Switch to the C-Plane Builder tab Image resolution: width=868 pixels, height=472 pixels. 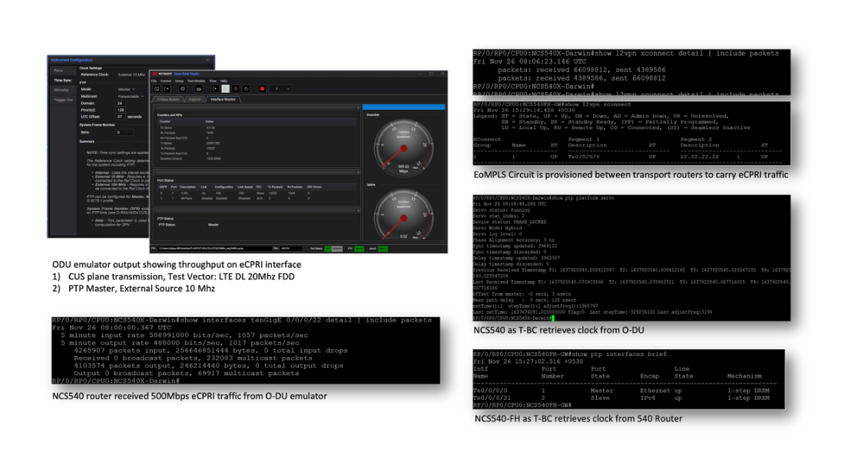[167, 99]
